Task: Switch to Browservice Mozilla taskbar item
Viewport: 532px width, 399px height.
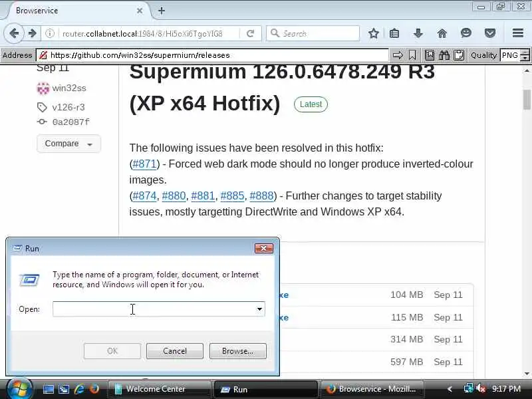Action: coord(372,389)
